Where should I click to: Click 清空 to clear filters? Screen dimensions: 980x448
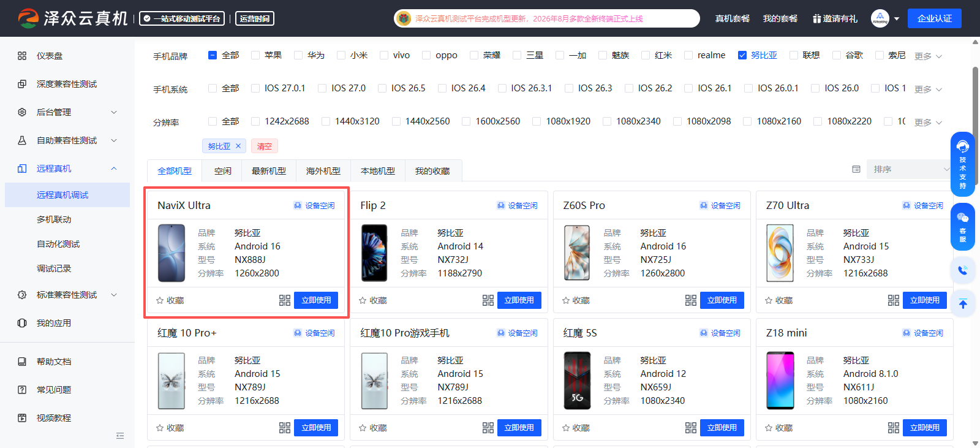click(265, 146)
